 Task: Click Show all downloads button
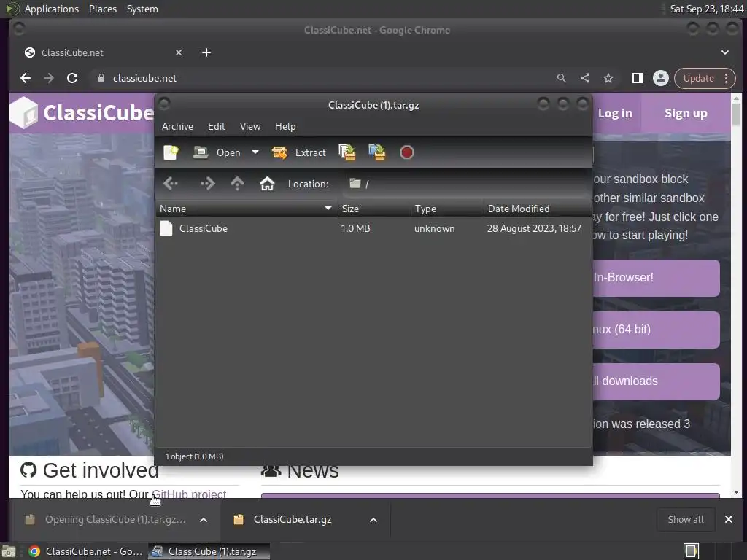tap(686, 519)
